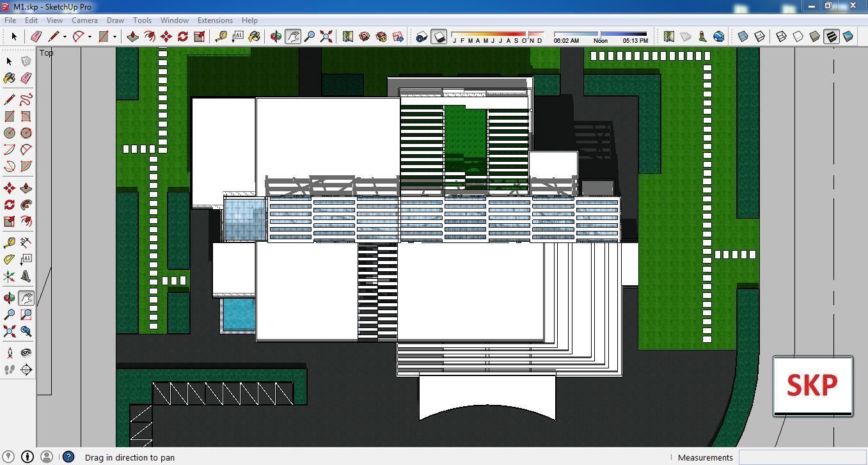Expand the Shape tool dropdown arrow
Screen dimensions: 868x465
tap(114, 36)
